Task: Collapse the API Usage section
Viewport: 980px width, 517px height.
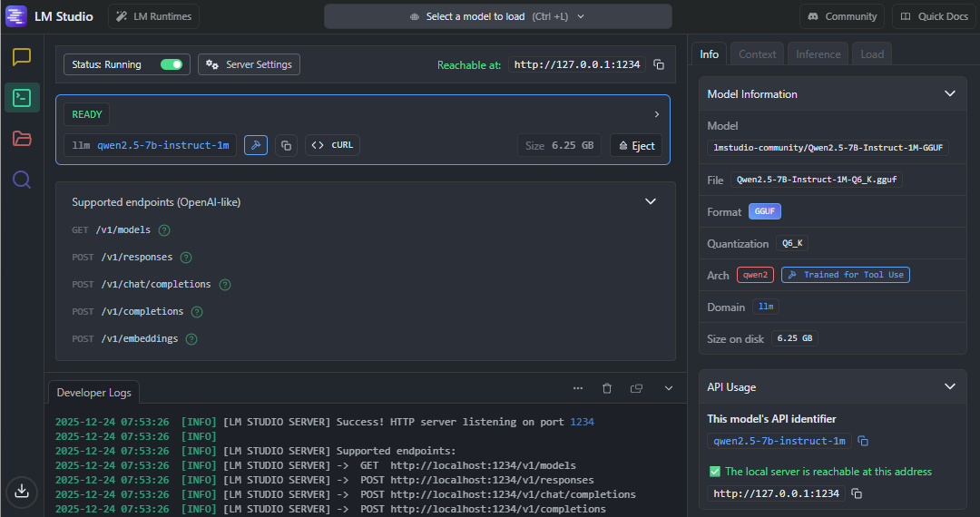Action: [x=949, y=386]
